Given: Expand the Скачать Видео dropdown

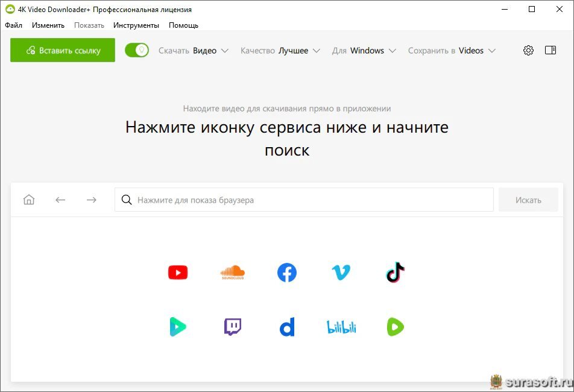Looking at the screenshot, I should pyautogui.click(x=194, y=51).
